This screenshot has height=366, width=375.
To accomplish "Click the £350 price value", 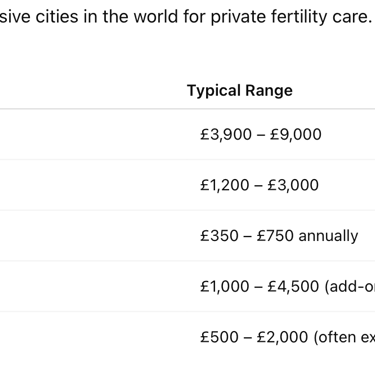I will coord(219,236).
